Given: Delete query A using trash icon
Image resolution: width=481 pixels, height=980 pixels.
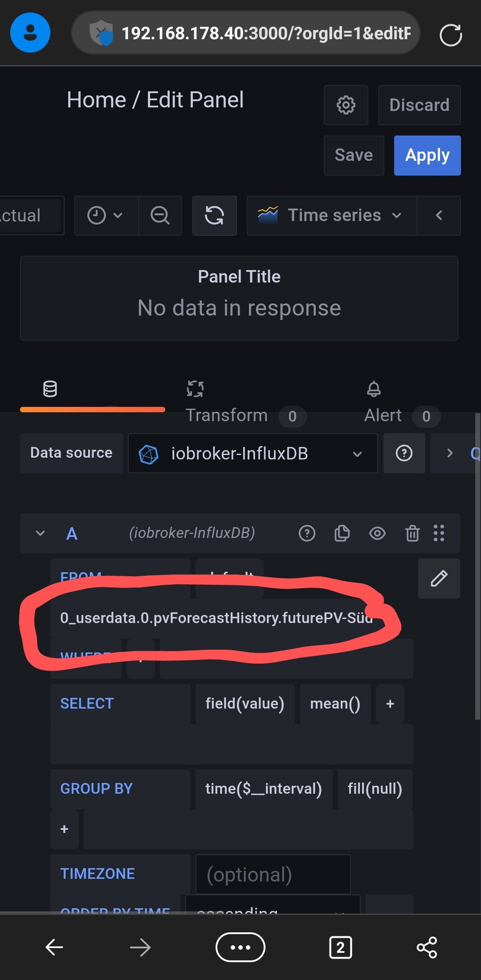Looking at the screenshot, I should [x=412, y=533].
